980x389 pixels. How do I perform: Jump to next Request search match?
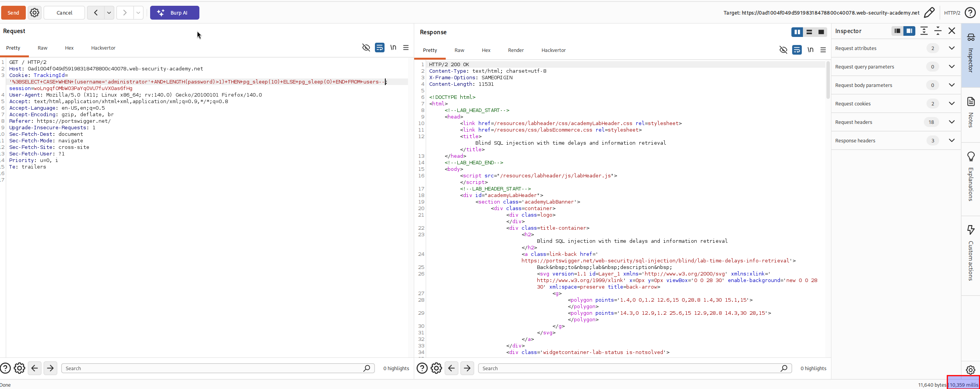[50, 369]
